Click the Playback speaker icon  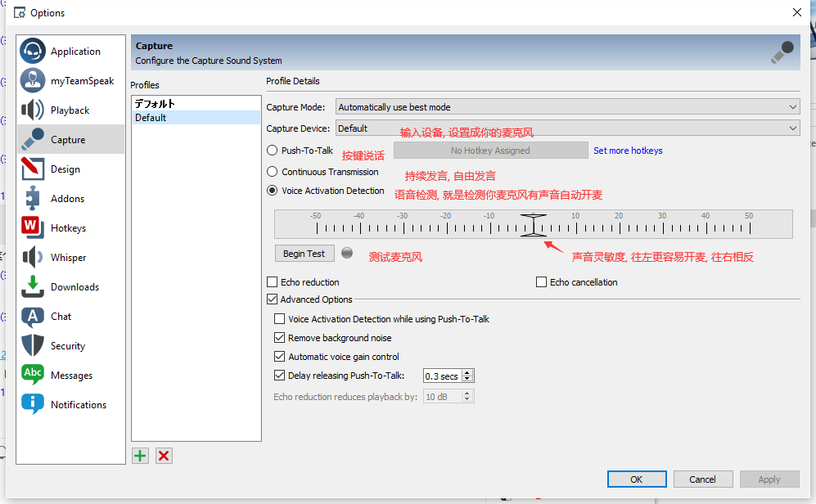(32, 110)
